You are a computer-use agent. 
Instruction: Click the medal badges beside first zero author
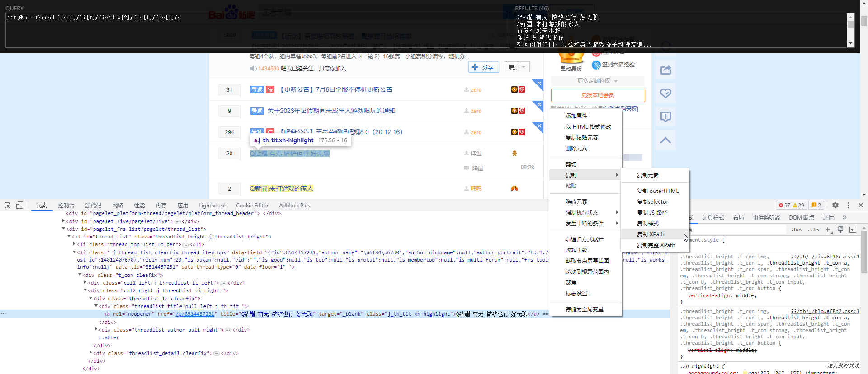518,89
